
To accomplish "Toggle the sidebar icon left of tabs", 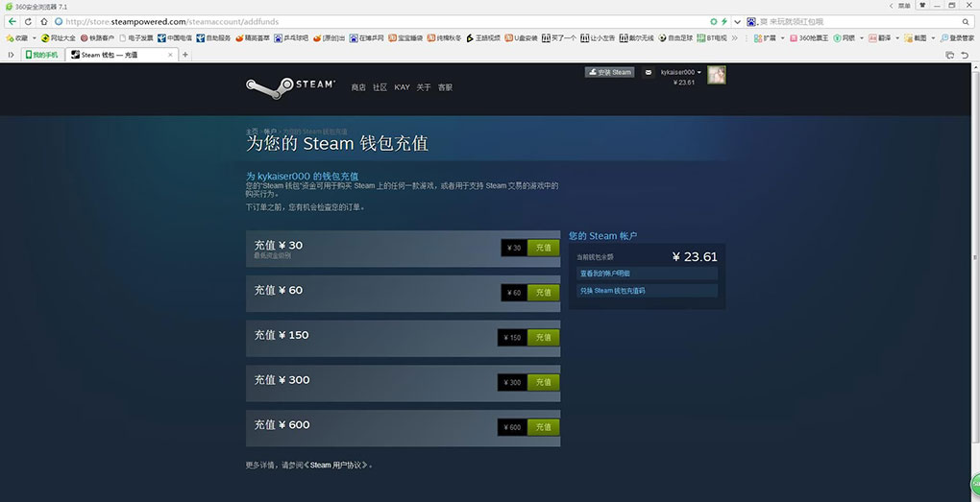I will [x=12, y=55].
